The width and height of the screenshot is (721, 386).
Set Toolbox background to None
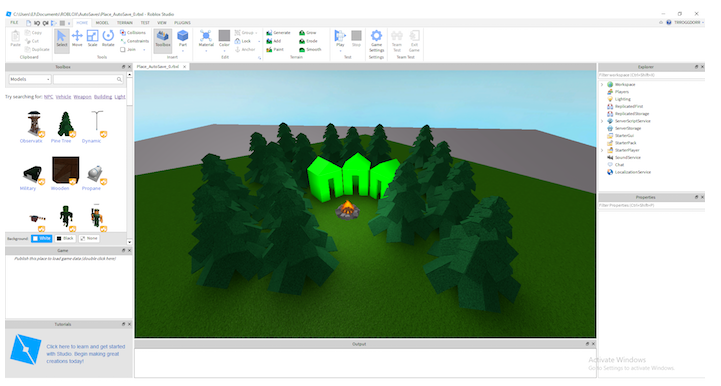coord(89,238)
